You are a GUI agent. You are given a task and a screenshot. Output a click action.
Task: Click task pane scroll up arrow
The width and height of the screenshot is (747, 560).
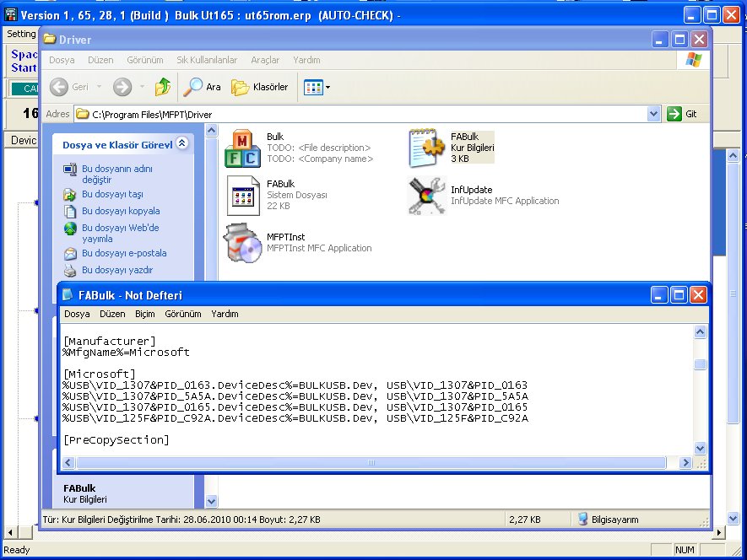(211, 130)
